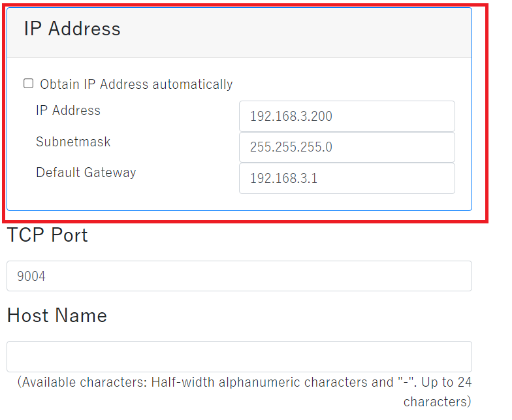Click the 'IP Address' field label

(68, 110)
